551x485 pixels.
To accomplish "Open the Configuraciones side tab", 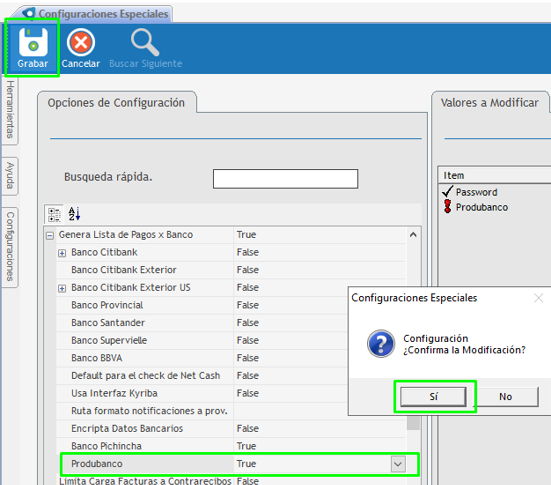I will click(10, 246).
